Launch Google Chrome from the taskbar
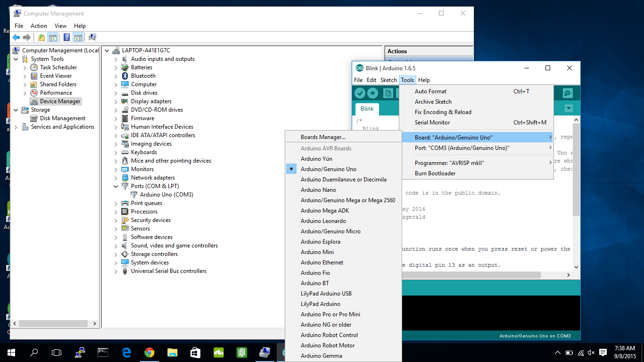The width and height of the screenshot is (644, 362). coord(149,352)
